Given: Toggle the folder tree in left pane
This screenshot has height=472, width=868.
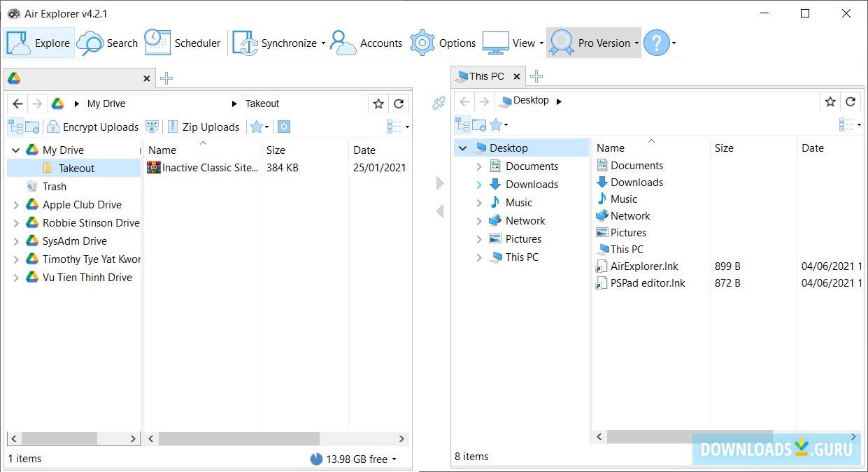Looking at the screenshot, I should 15,127.
